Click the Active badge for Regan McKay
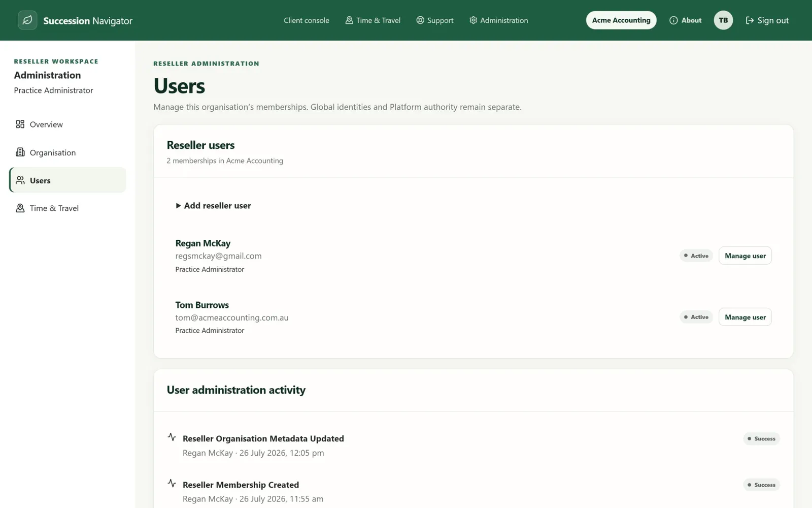This screenshot has height=508, width=812. tap(696, 256)
